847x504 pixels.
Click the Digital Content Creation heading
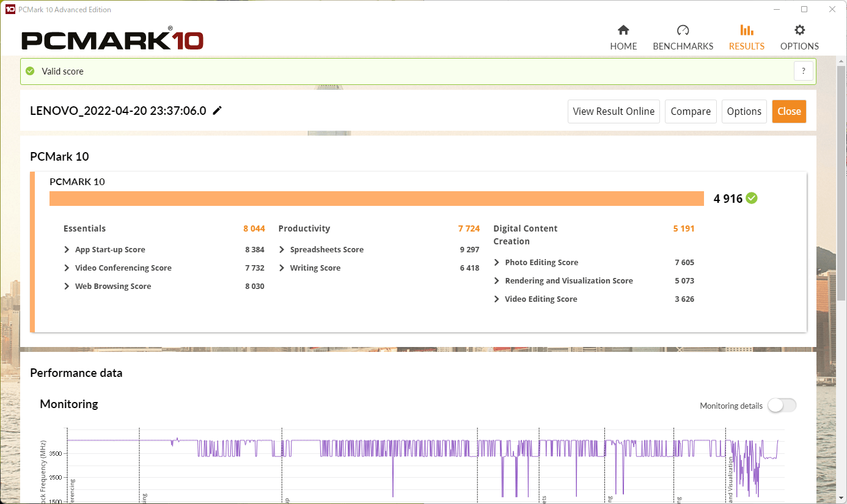coord(526,235)
